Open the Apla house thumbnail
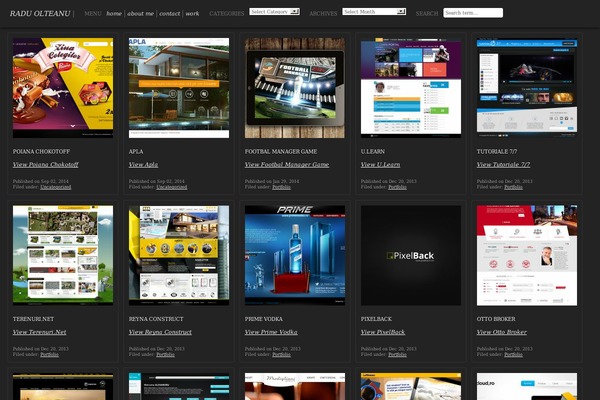Viewport: 600px width, 400px height. click(x=179, y=88)
